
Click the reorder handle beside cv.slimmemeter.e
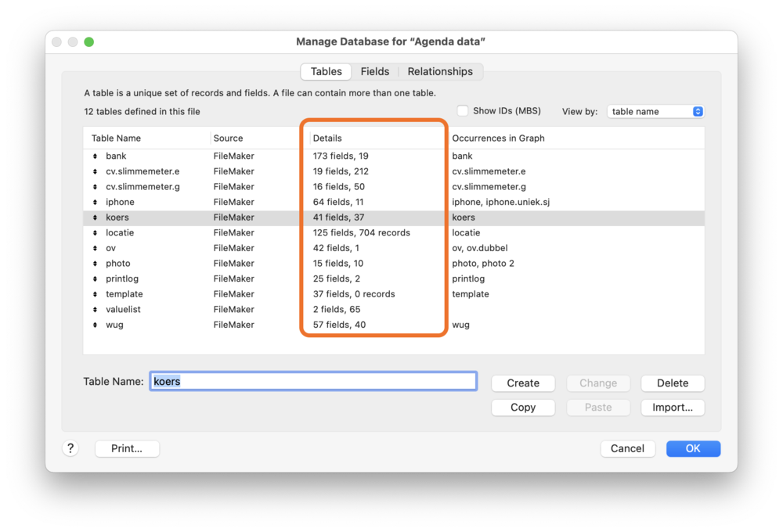pyautogui.click(x=96, y=171)
